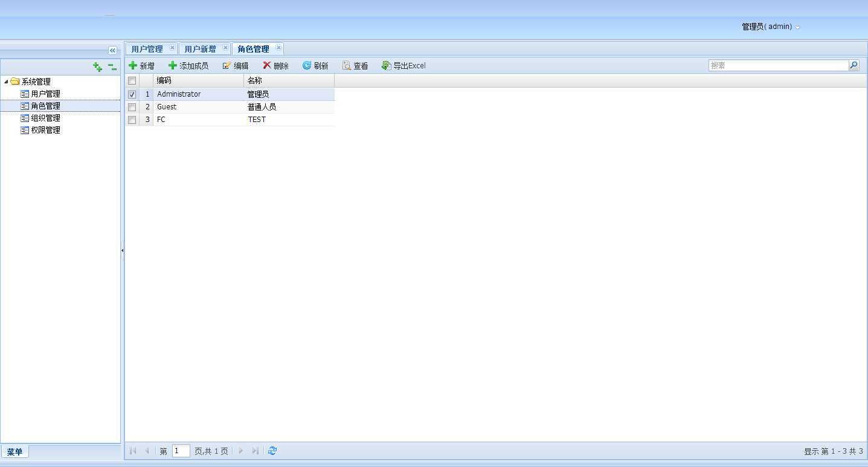
Task: Click the 管理员 name cell in grid
Action: 289,94
